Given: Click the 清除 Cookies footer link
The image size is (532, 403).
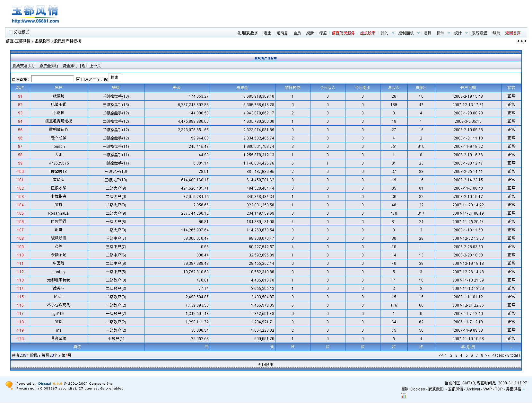Looking at the screenshot, I should click(413, 389).
